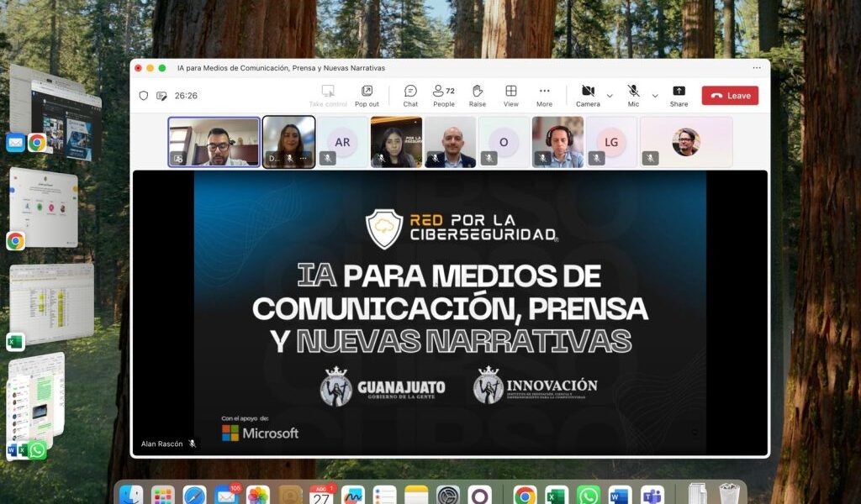
Task: Toggle the Camera on
Action: (588, 95)
